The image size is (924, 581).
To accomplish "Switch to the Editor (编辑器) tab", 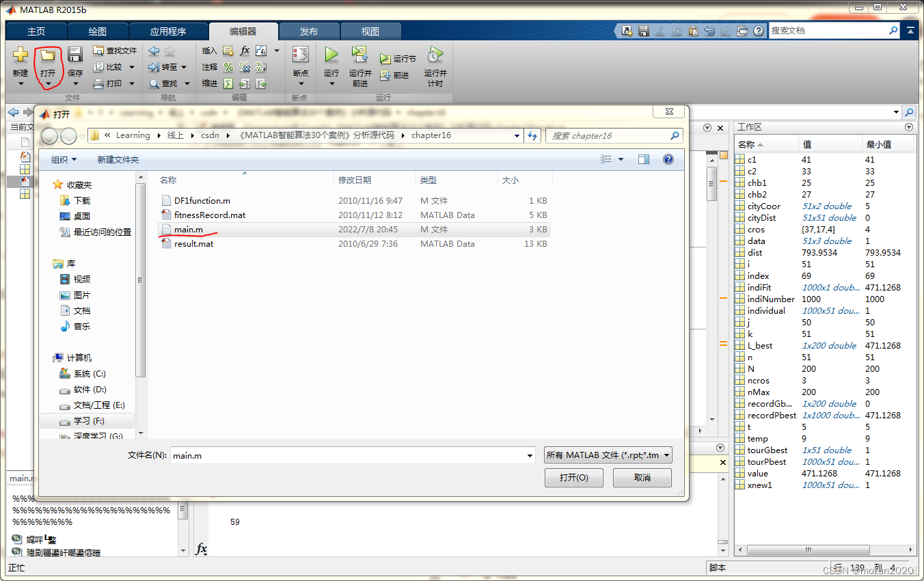I will tap(243, 31).
